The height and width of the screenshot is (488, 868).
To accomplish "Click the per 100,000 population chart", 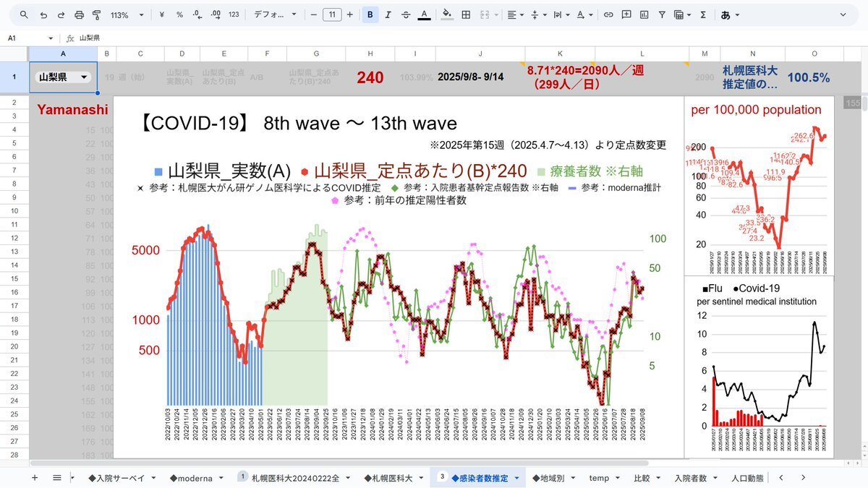I will [759, 187].
